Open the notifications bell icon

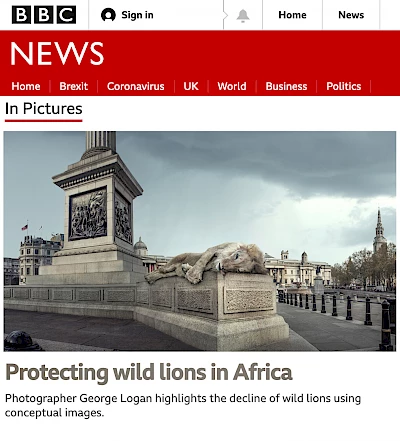(243, 15)
